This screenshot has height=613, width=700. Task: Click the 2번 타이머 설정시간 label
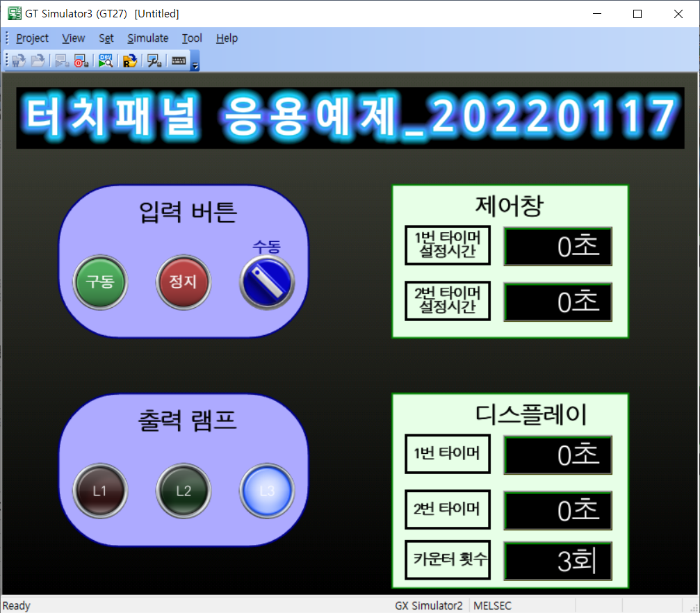pyautogui.click(x=448, y=300)
